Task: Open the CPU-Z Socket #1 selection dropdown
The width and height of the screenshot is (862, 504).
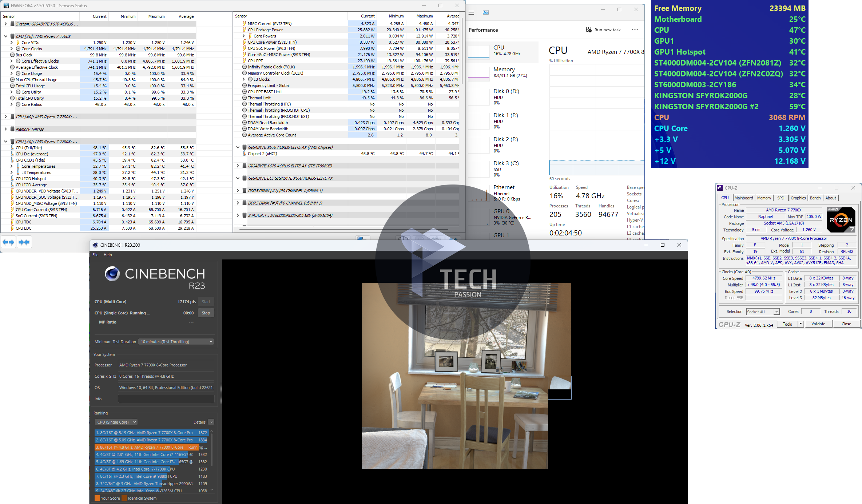Action: click(x=763, y=311)
